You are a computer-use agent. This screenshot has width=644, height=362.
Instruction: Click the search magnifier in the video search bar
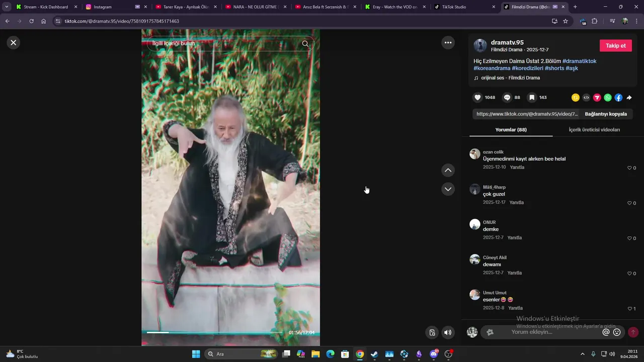coord(305,44)
